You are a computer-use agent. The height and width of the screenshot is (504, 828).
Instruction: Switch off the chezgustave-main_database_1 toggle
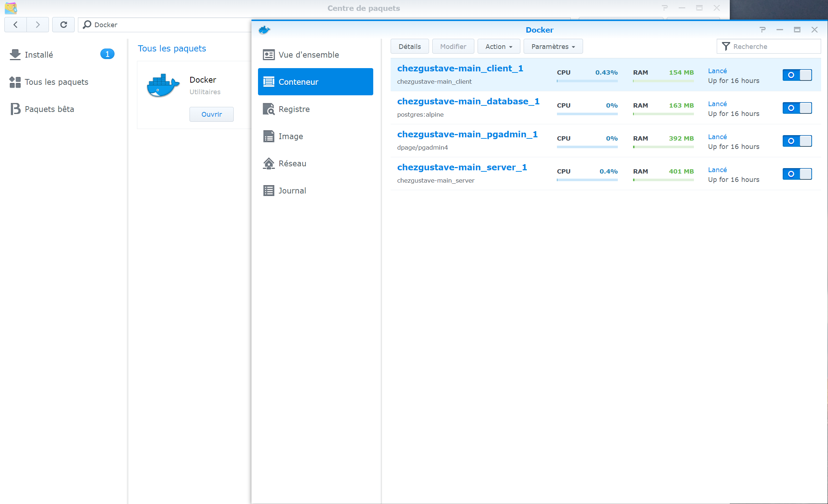pos(797,108)
